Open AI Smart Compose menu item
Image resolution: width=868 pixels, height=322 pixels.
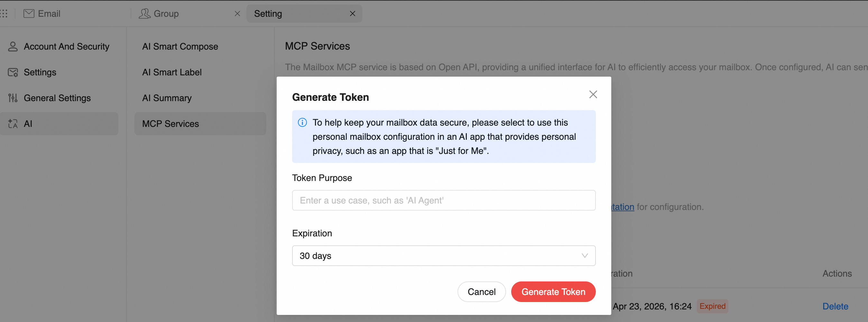pos(180,47)
